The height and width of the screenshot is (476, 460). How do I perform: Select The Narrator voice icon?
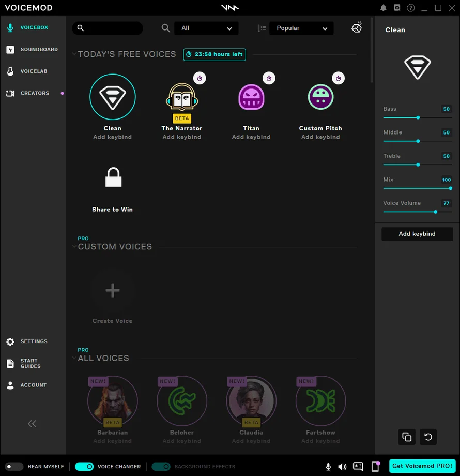click(182, 97)
